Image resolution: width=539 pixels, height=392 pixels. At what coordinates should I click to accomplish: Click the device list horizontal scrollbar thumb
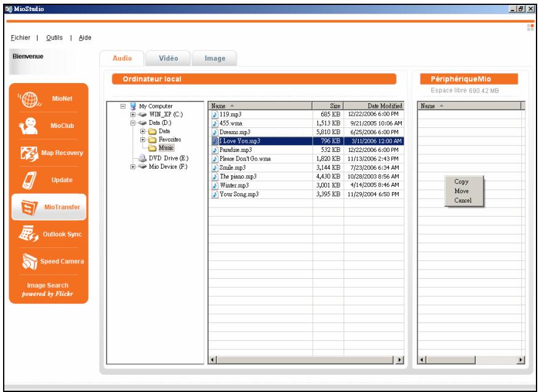(x=450, y=359)
